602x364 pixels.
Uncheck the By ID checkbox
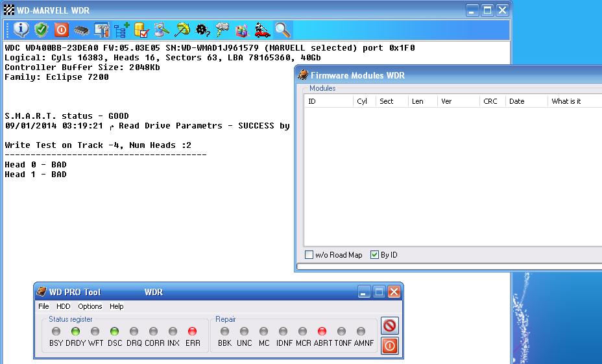point(374,254)
